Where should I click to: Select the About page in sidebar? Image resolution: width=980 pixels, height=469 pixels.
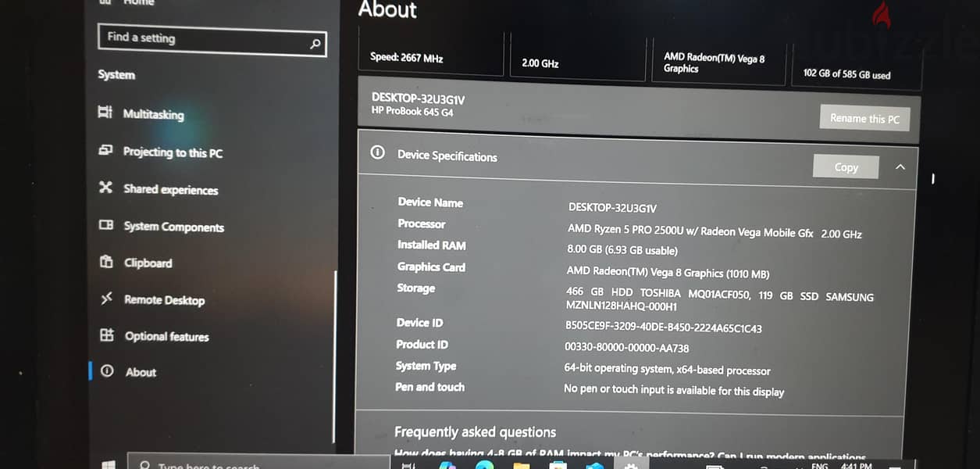click(x=141, y=372)
